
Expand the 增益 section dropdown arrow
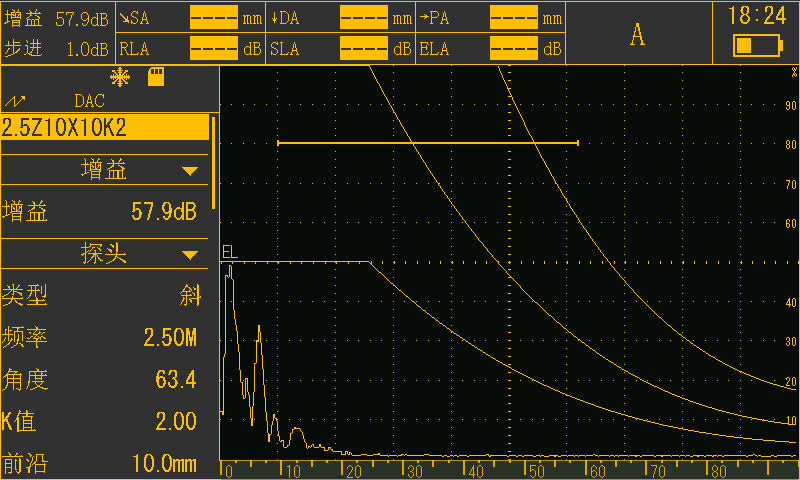point(190,171)
